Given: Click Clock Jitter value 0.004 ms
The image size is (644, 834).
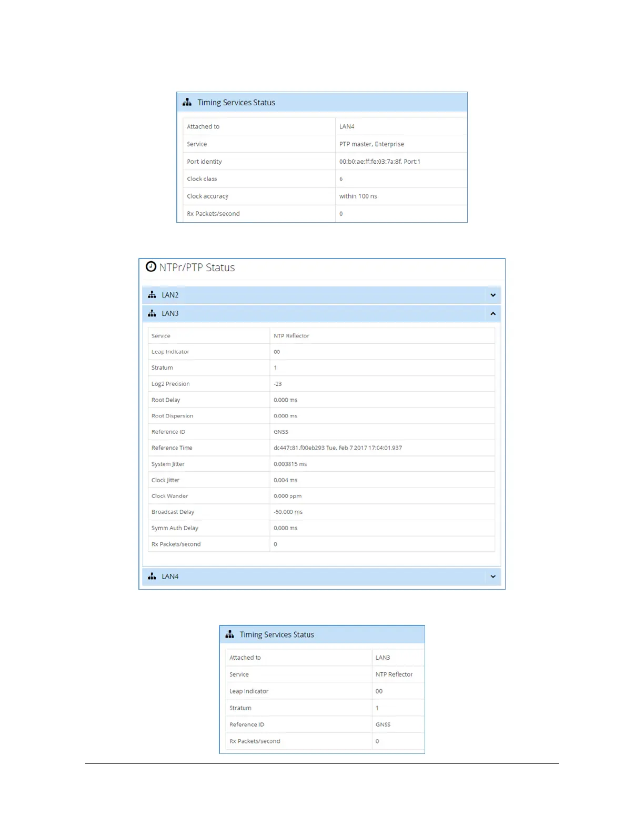Looking at the screenshot, I should 285,480.
